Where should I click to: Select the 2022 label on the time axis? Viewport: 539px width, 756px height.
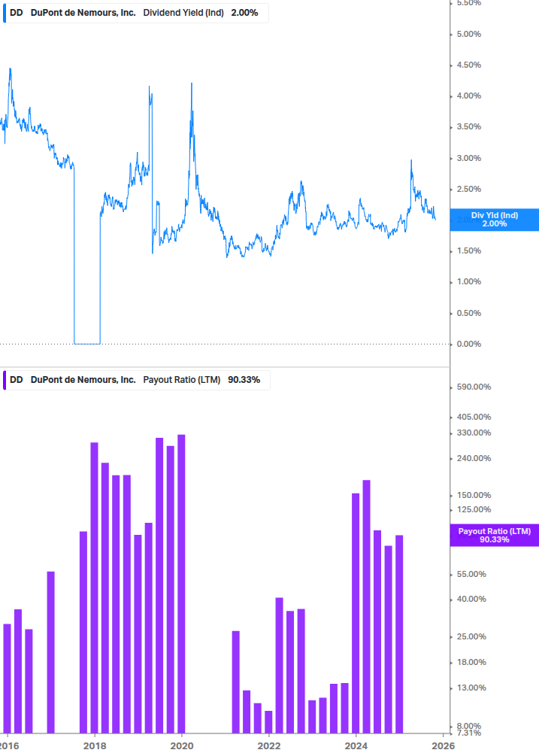[x=268, y=745]
